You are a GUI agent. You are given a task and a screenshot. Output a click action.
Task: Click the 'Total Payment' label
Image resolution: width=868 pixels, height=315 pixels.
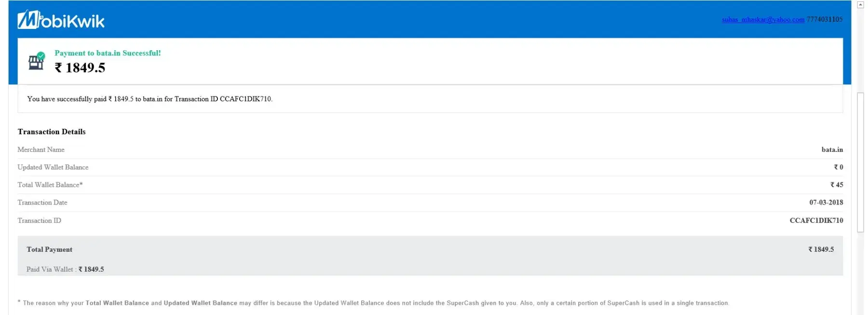pyautogui.click(x=50, y=249)
